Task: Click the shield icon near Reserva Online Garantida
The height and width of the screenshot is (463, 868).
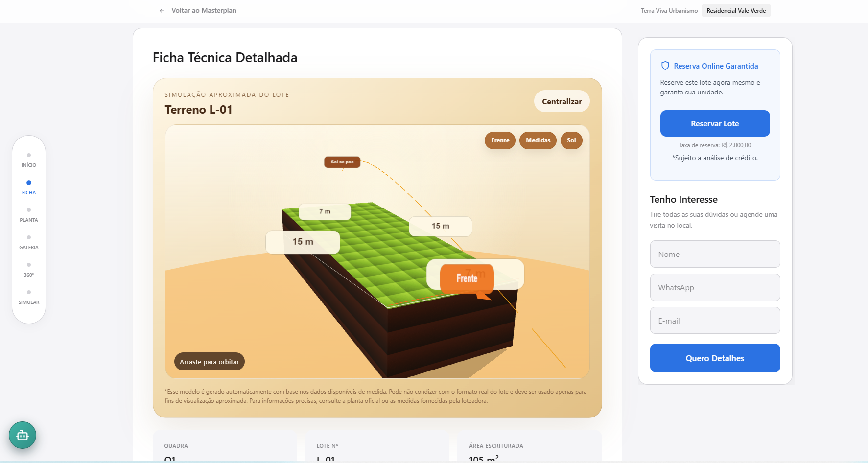Action: (665, 66)
